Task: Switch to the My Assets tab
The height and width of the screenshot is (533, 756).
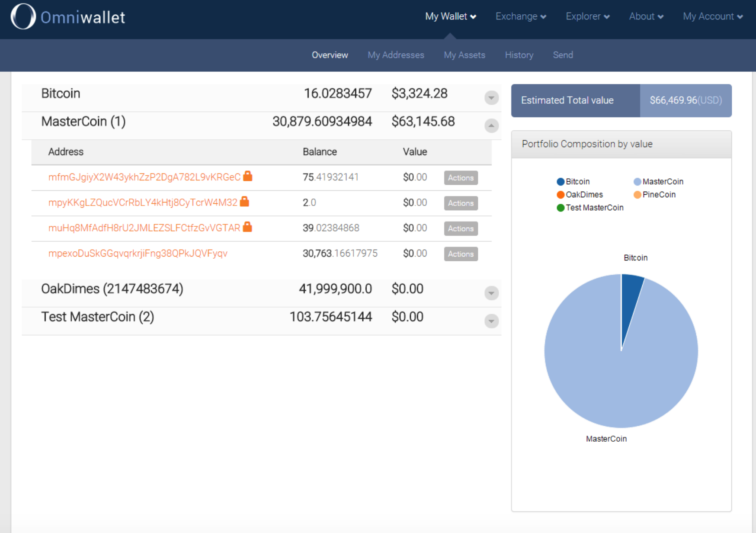Action: click(464, 55)
